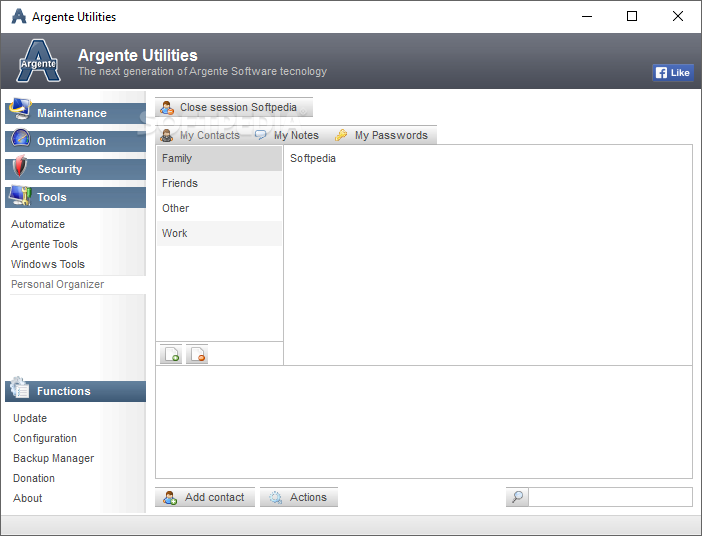Open Configuration function

[x=45, y=438]
